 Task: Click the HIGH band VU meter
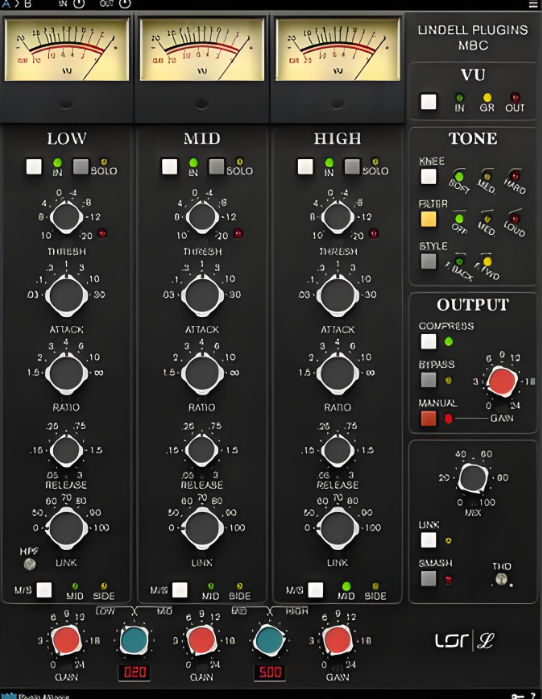click(338, 49)
